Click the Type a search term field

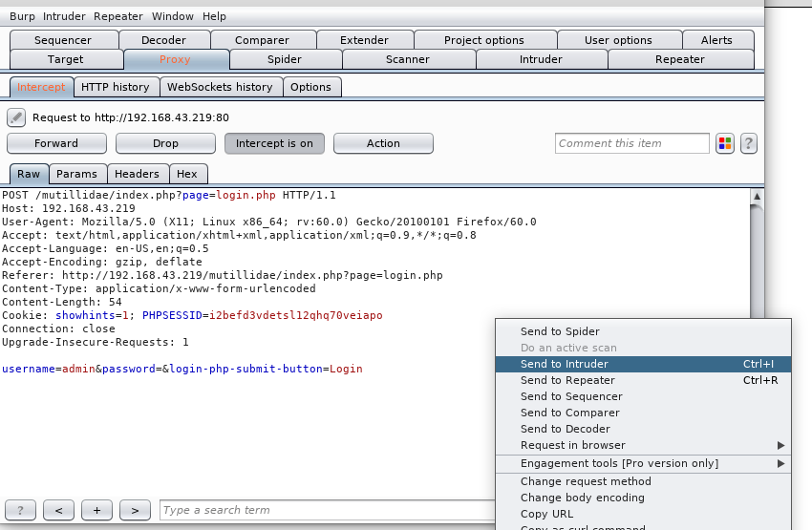pos(328,510)
